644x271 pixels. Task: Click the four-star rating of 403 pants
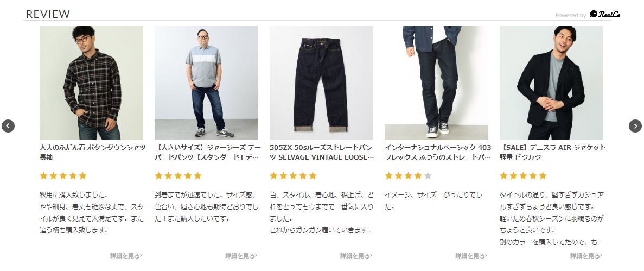pyautogui.click(x=408, y=176)
